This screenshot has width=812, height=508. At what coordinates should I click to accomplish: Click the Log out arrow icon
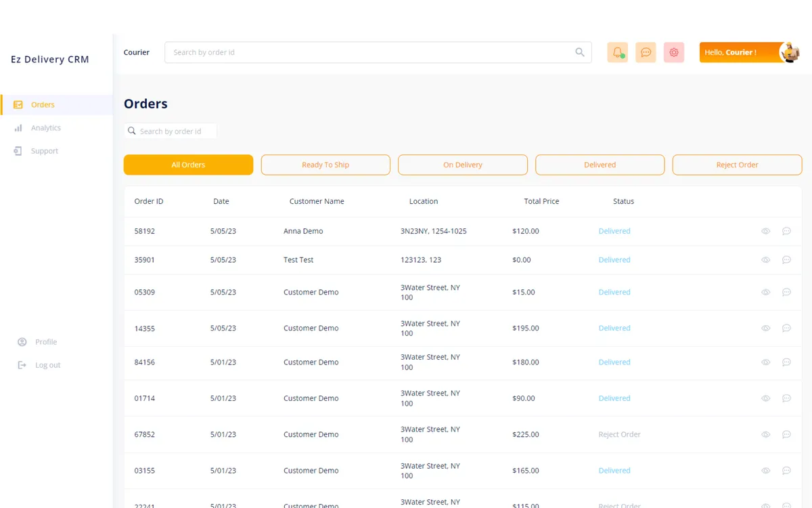(x=22, y=365)
